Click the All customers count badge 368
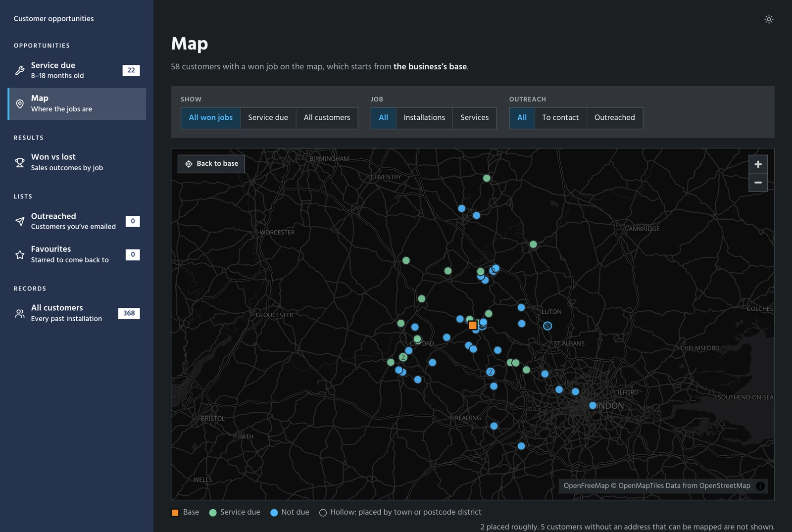The image size is (792, 532). pyautogui.click(x=129, y=313)
